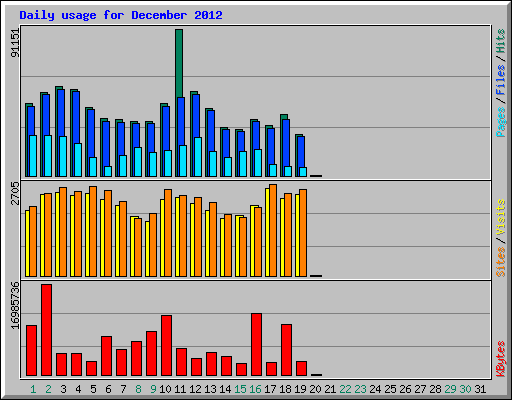
Task: Click the day 14 label on the x-axis
Action: pos(225,389)
